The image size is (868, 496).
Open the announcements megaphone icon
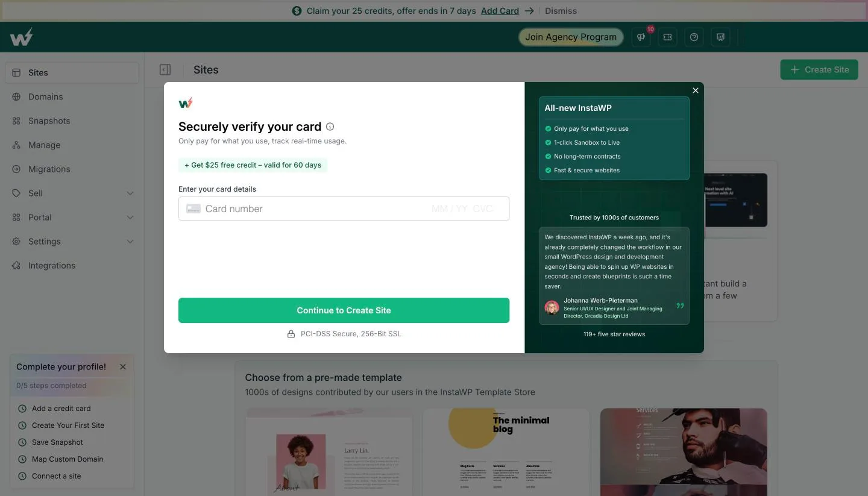[641, 37]
